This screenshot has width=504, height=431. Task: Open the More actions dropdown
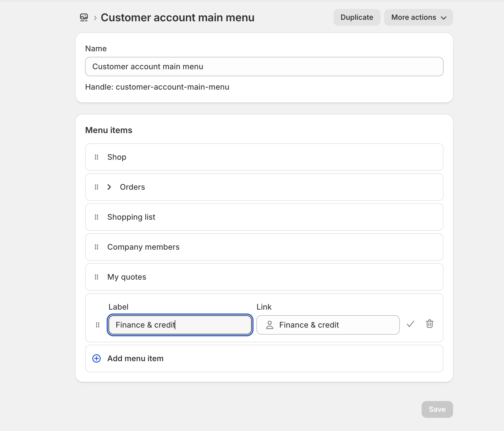click(418, 17)
